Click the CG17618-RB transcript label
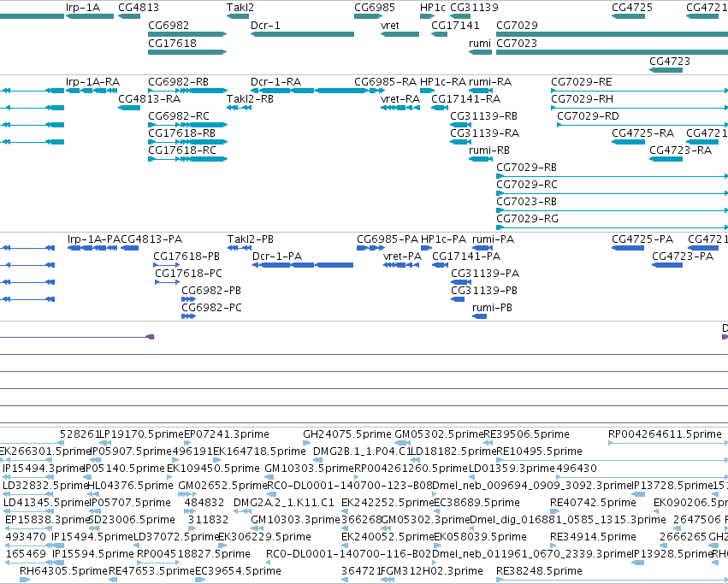The height and width of the screenshot is (584, 728). click(181, 133)
